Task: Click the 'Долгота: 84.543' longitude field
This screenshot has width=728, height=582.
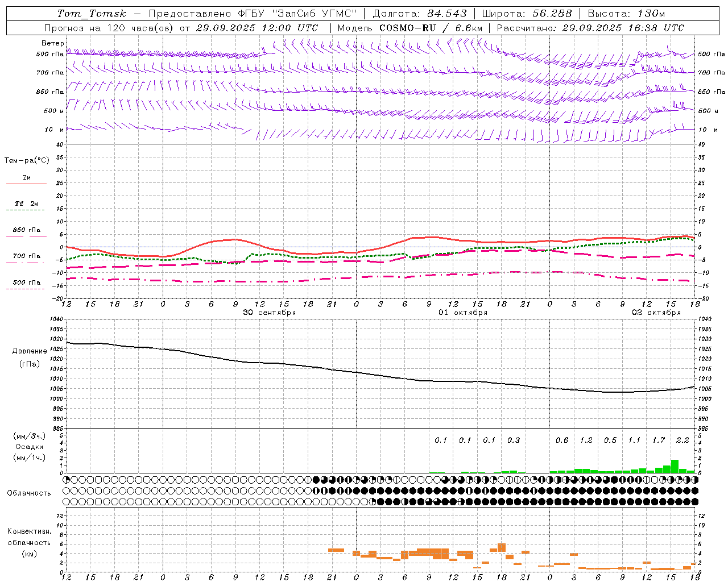Action: click(420, 14)
